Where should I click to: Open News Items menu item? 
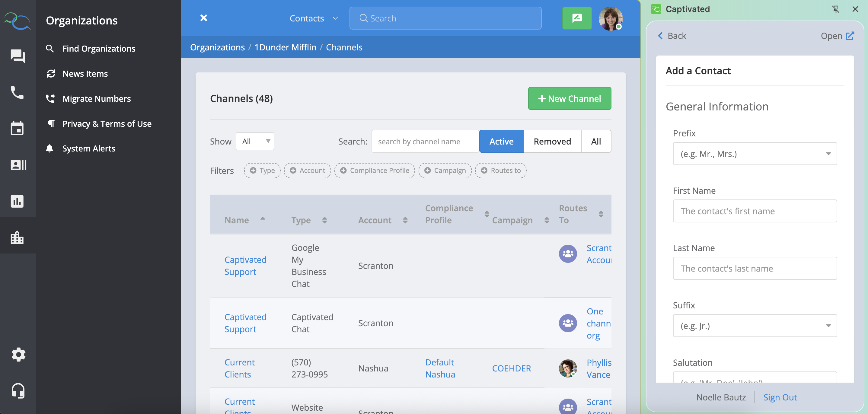(x=85, y=73)
